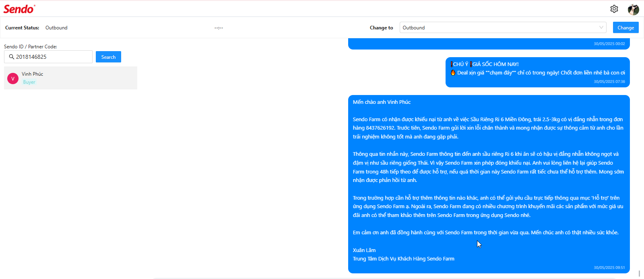Click timestamp 30/05/2025 09:51
The width and height of the screenshot is (644, 279).
[x=609, y=267]
